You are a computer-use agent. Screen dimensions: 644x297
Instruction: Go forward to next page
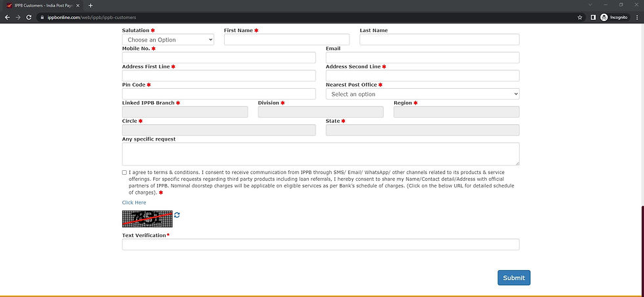(x=18, y=17)
